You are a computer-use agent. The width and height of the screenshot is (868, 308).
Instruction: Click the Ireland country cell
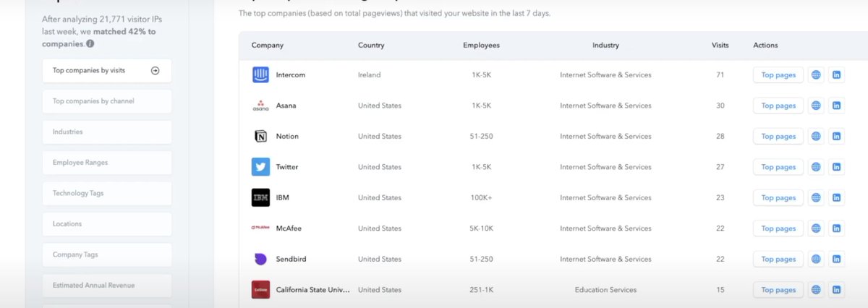(369, 74)
